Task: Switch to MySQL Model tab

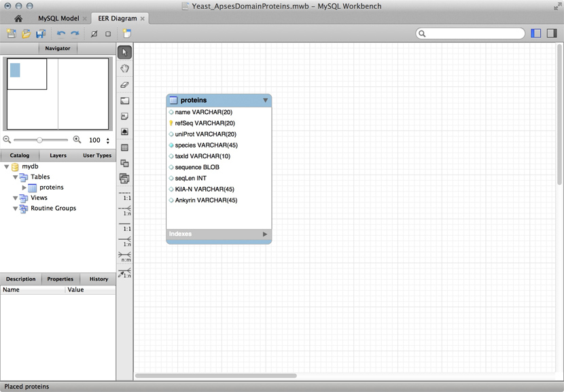Action: [58, 18]
